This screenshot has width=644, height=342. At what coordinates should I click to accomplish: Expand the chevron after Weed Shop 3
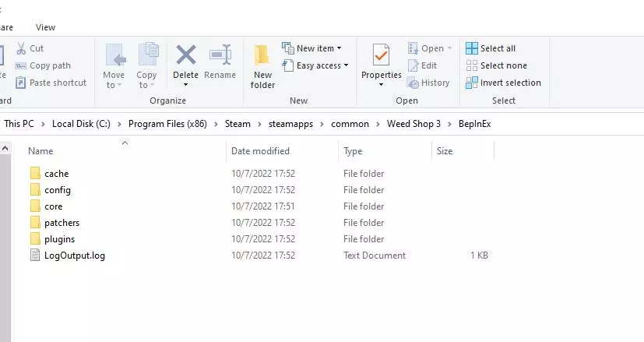449,124
